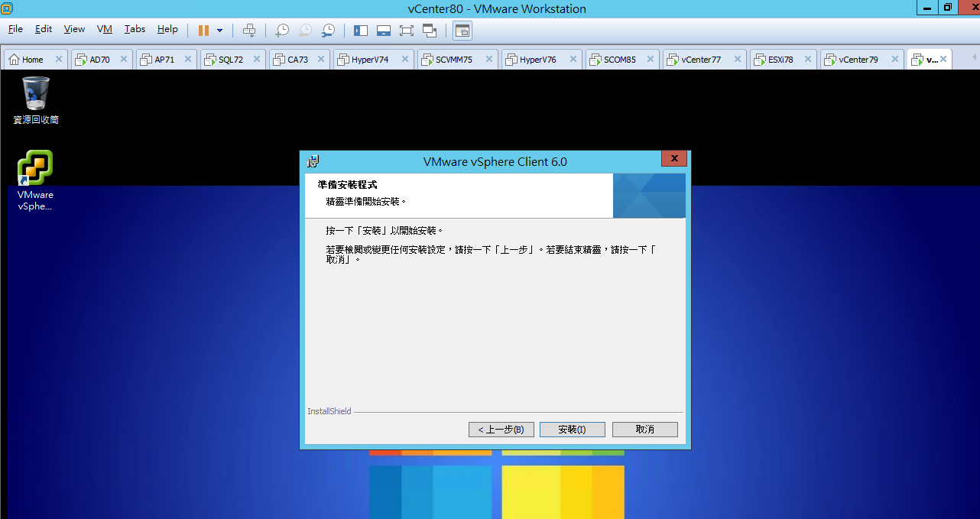Click the '準備安裝程式' heading text

[348, 185]
